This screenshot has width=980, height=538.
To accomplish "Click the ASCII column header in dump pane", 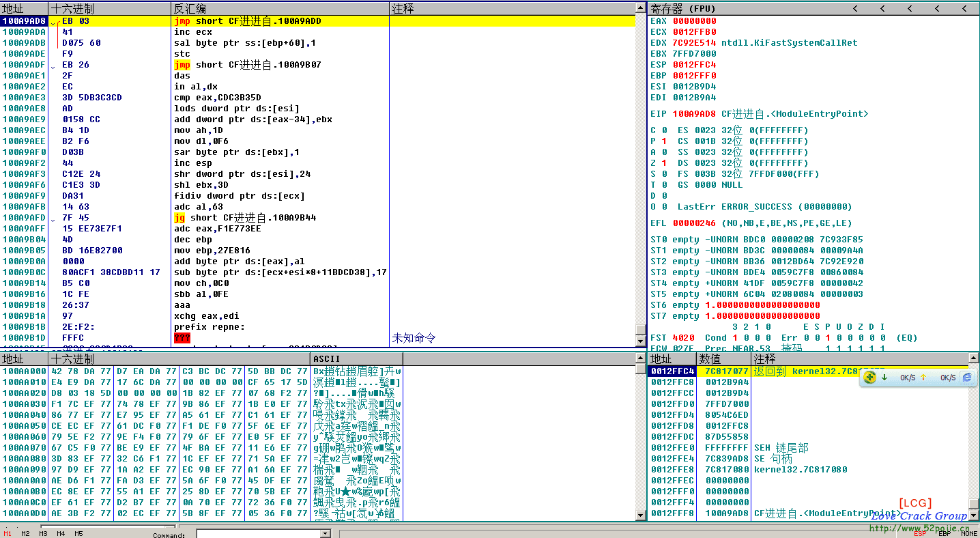I will coord(357,358).
